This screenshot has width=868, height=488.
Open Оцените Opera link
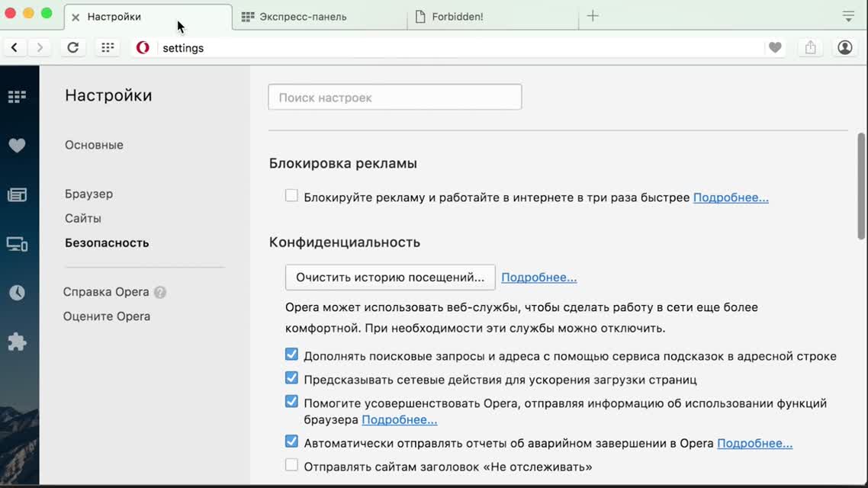pyautogui.click(x=106, y=316)
